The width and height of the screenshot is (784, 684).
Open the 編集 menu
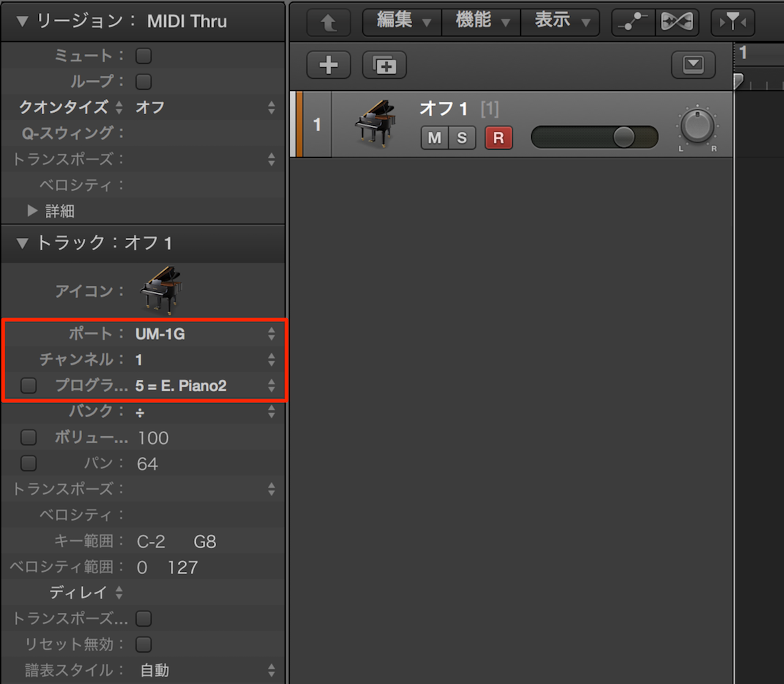click(403, 22)
